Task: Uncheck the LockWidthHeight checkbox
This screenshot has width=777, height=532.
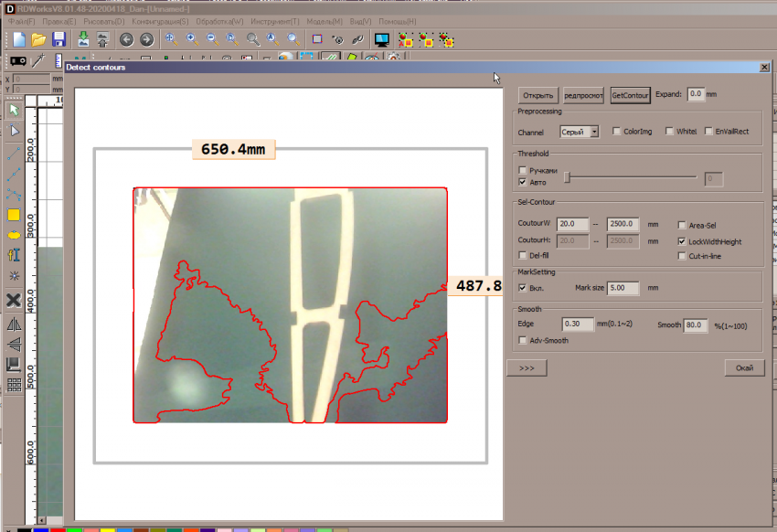Action: [x=682, y=241]
